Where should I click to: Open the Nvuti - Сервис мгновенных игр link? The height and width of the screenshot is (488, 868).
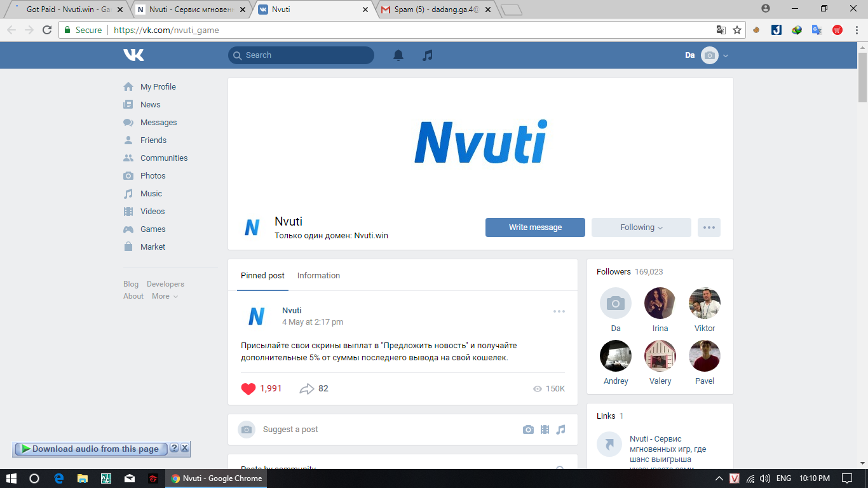668,454
